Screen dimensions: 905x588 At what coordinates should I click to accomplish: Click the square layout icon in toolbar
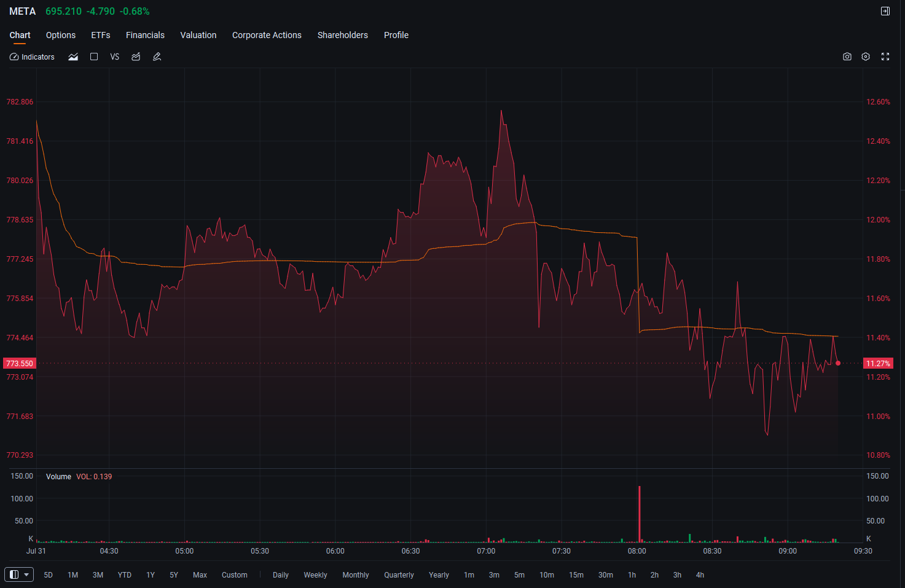(x=94, y=57)
